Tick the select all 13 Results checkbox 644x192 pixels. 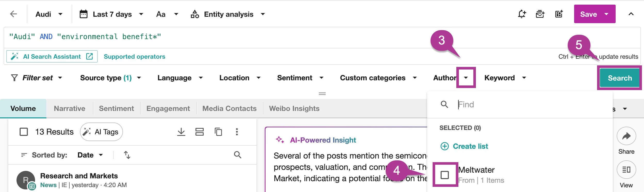24,132
